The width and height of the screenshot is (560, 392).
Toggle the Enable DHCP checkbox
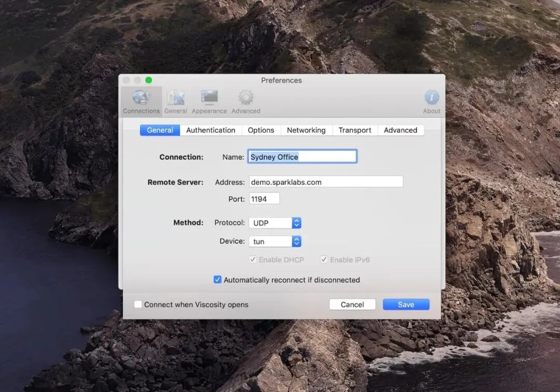click(x=253, y=260)
